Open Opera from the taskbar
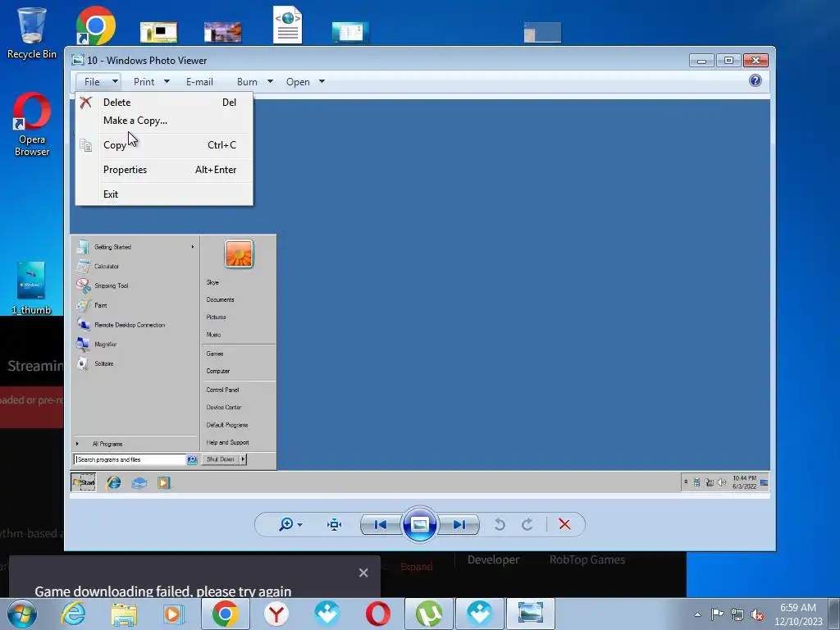Image resolution: width=840 pixels, height=630 pixels. coord(377,614)
